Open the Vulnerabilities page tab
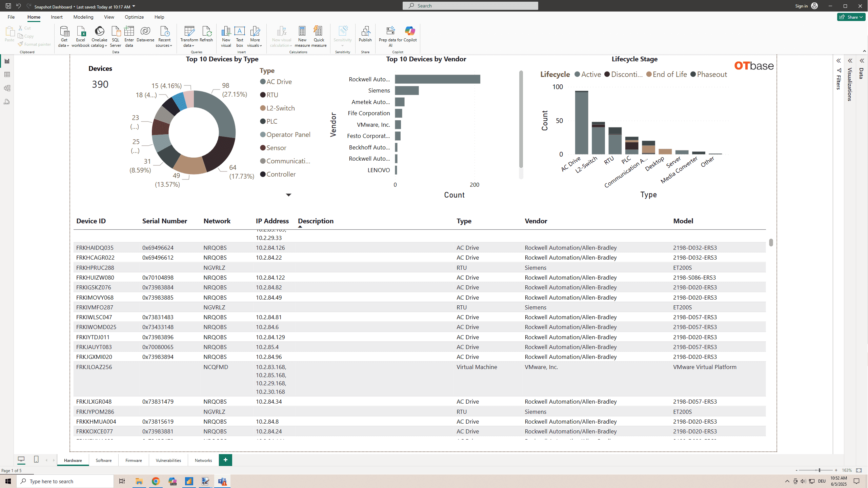This screenshot has height=488, width=868. [168, 460]
